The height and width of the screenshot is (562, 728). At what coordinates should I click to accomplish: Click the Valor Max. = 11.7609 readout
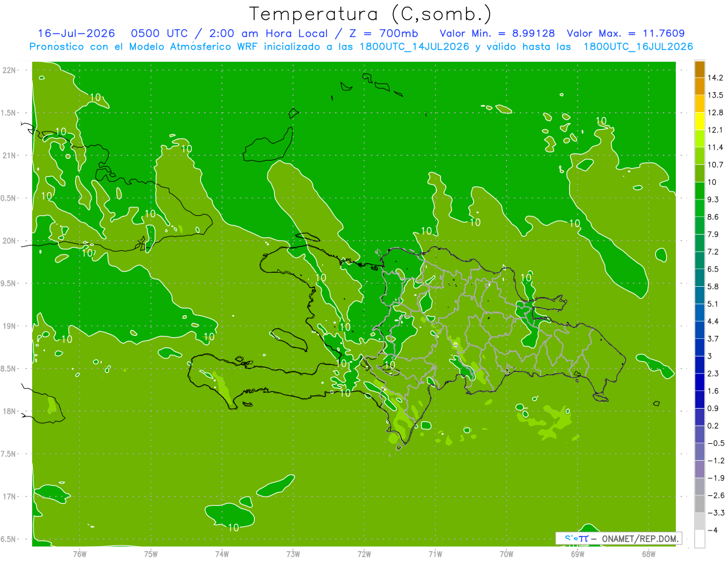(625, 33)
